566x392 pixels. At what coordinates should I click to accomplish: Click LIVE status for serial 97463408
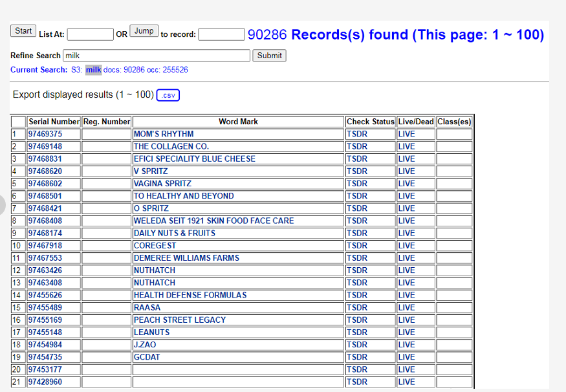[x=406, y=283]
